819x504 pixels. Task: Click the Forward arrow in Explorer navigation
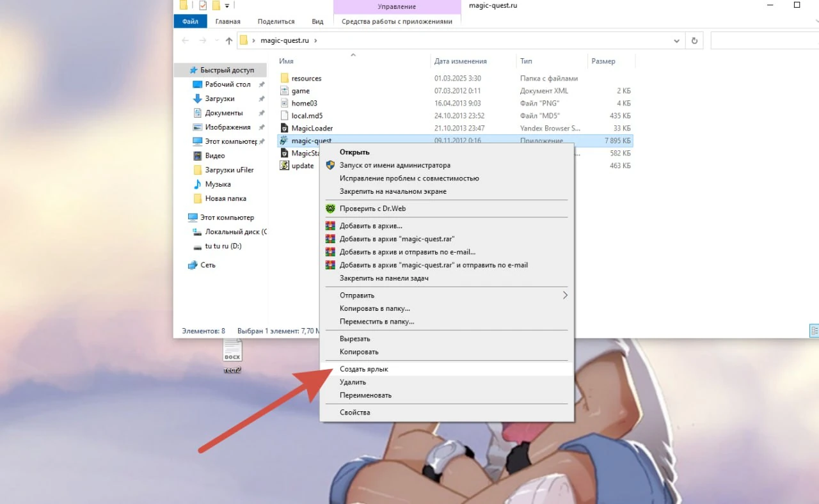coord(203,40)
